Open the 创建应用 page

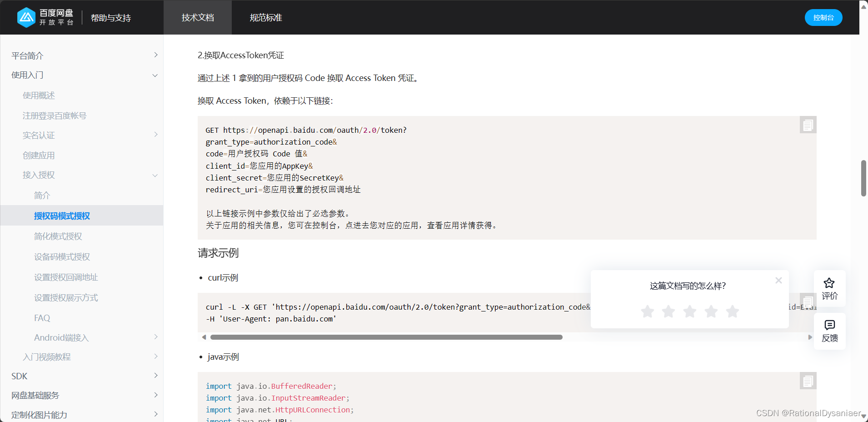pyautogui.click(x=39, y=156)
